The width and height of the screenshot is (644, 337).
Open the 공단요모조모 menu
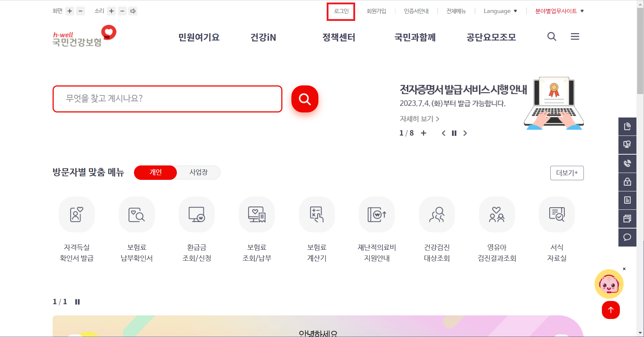click(x=491, y=37)
